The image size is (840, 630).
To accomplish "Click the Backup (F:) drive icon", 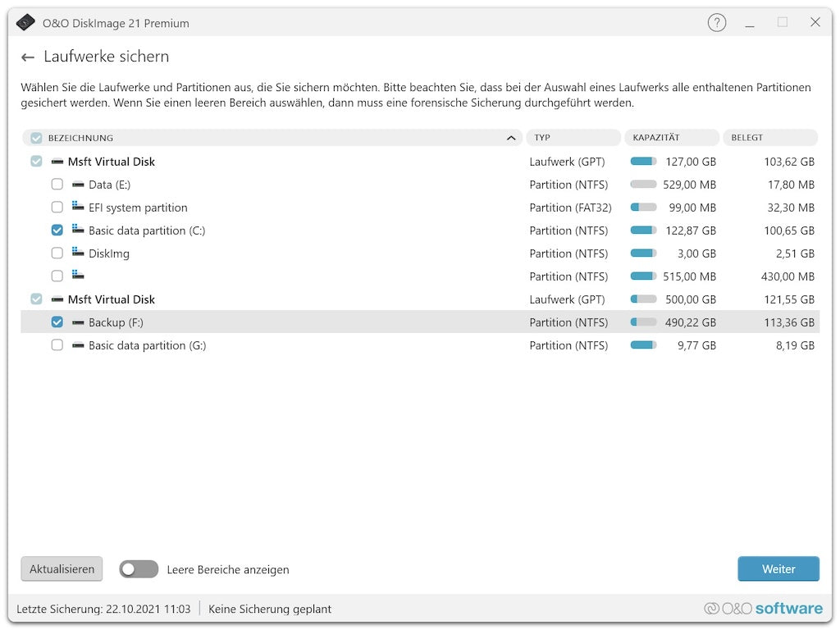I will 78,322.
